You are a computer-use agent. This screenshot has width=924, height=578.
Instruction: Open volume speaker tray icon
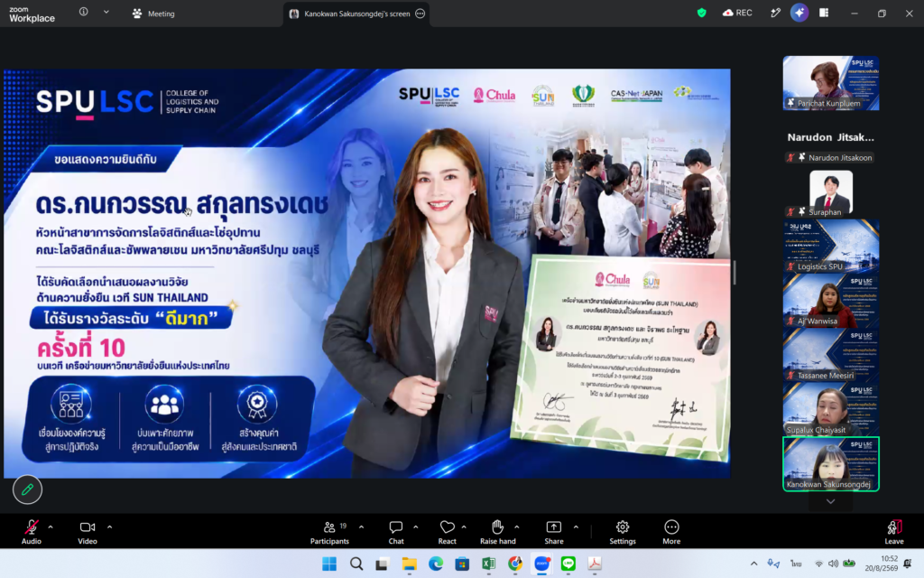point(833,564)
